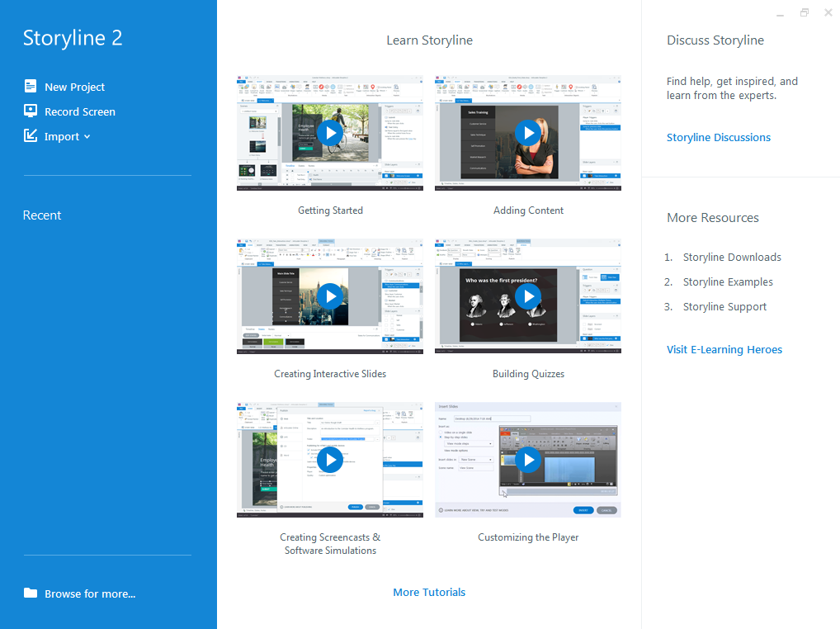Open Browse for more... link
The height and width of the screenshot is (629, 840).
(x=90, y=594)
